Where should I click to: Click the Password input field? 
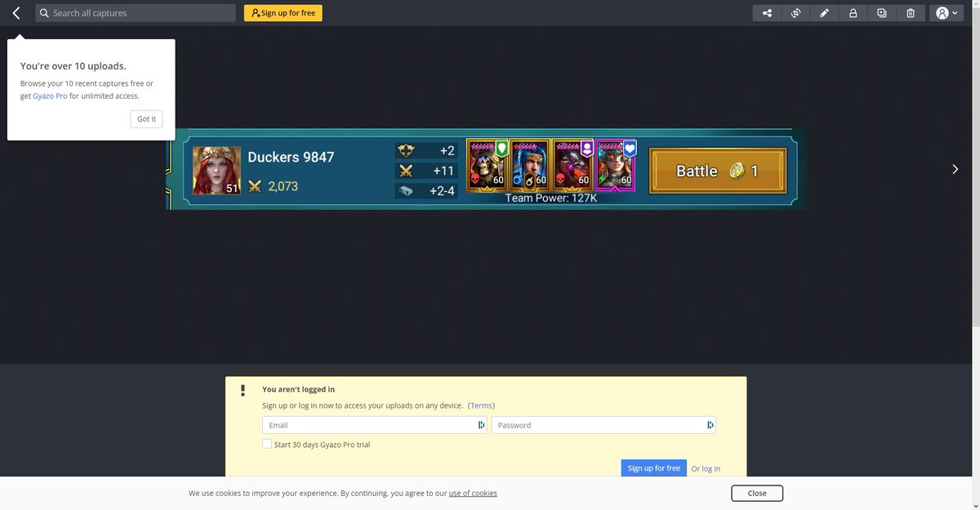tap(603, 425)
